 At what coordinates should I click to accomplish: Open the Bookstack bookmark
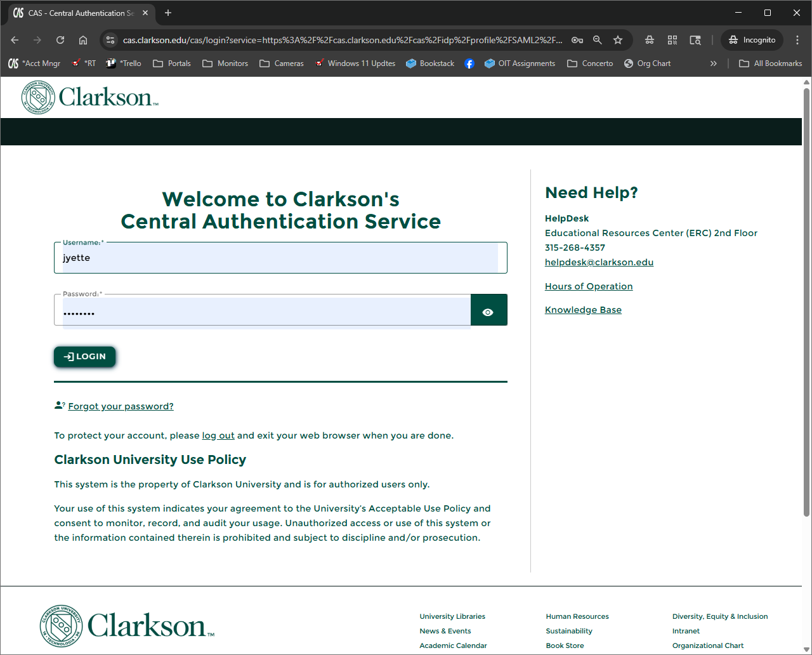tap(430, 63)
